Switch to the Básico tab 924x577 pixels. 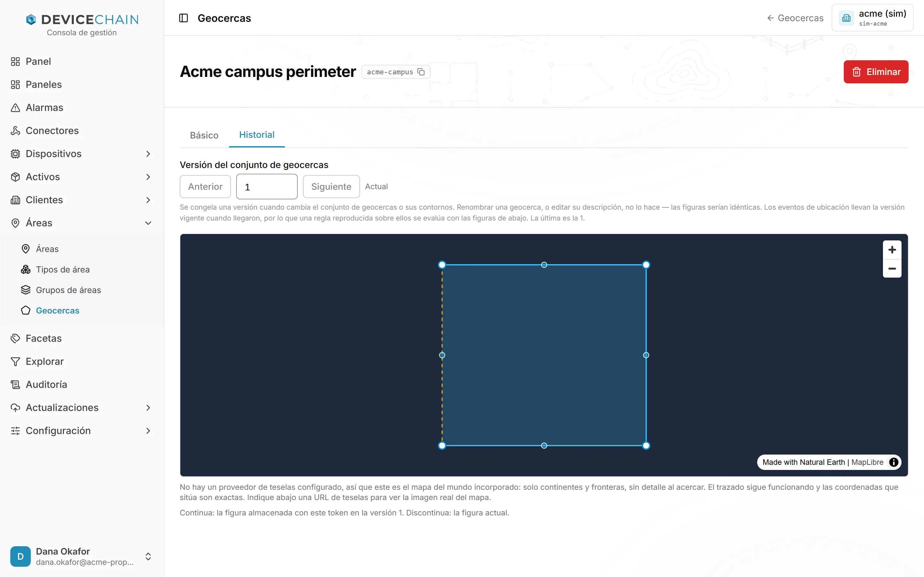pyautogui.click(x=204, y=135)
